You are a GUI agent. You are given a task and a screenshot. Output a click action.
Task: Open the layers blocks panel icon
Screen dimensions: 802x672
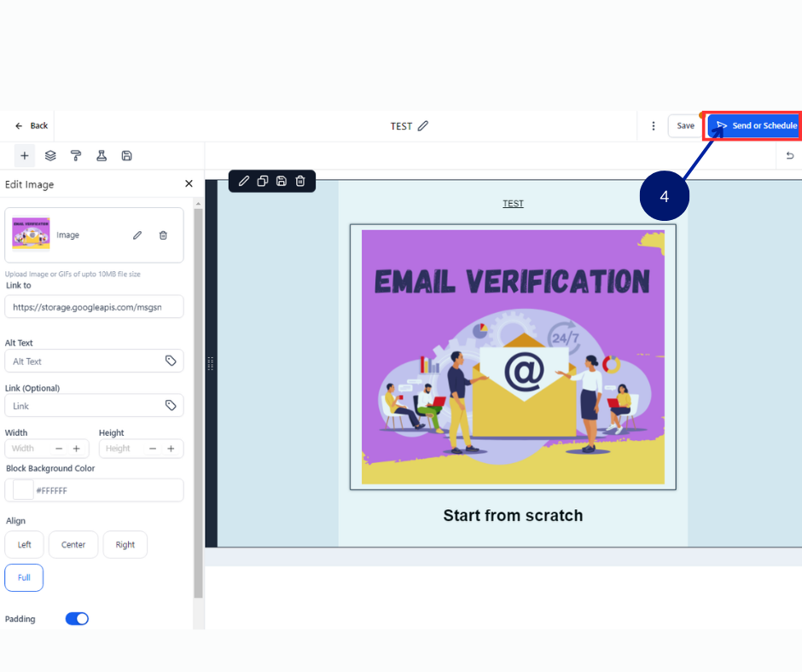click(x=49, y=155)
